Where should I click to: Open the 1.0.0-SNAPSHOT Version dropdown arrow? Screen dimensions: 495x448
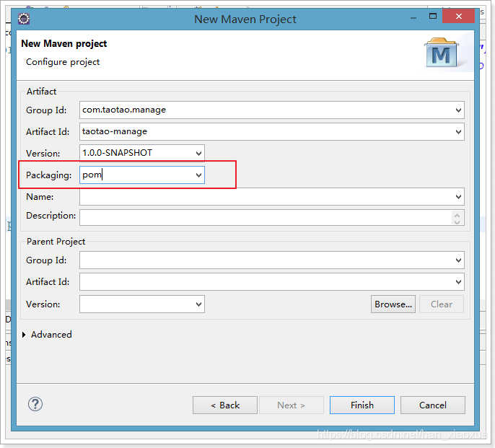tap(198, 154)
